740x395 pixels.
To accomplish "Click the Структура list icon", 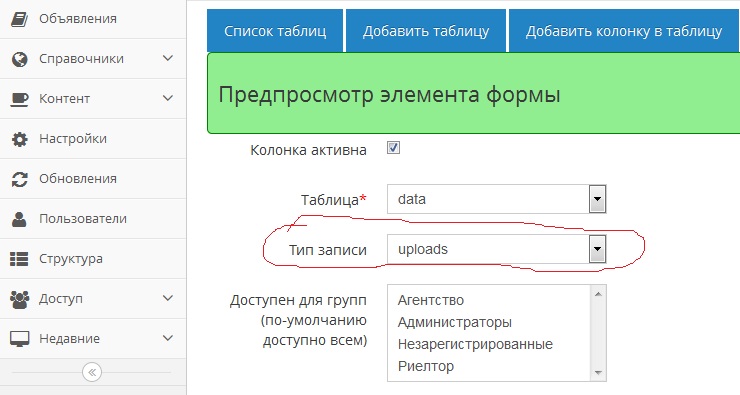I will pos(19,259).
